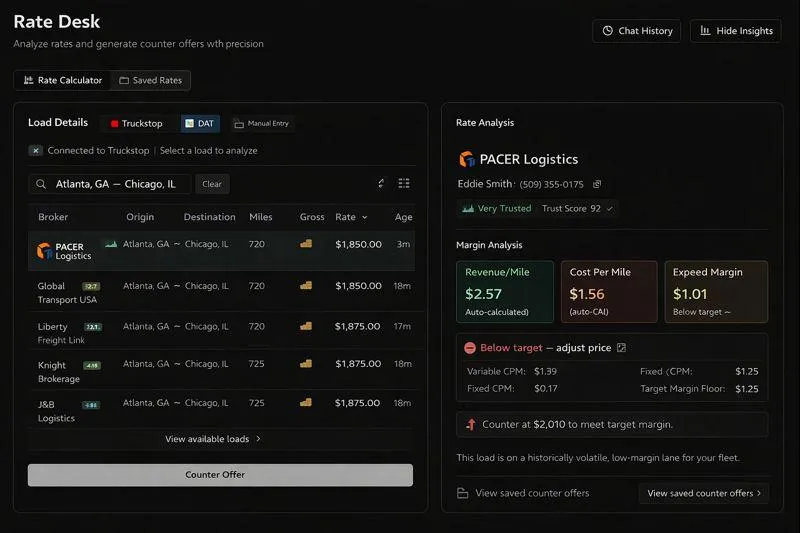The image size is (800, 533).
Task: Click $1,850.00 rate in PACER row
Action: [358, 244]
